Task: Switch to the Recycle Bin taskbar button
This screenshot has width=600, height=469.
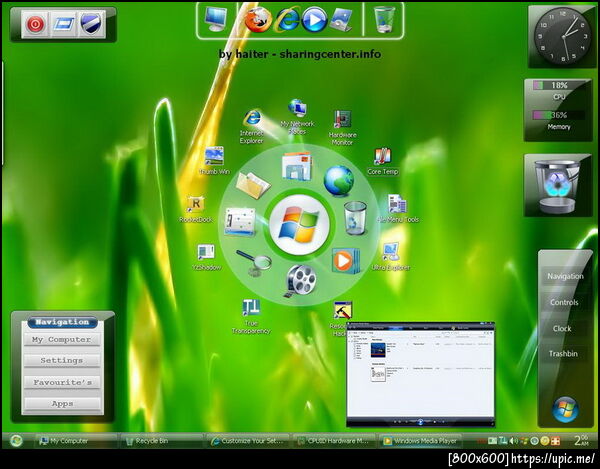Action: (161, 441)
